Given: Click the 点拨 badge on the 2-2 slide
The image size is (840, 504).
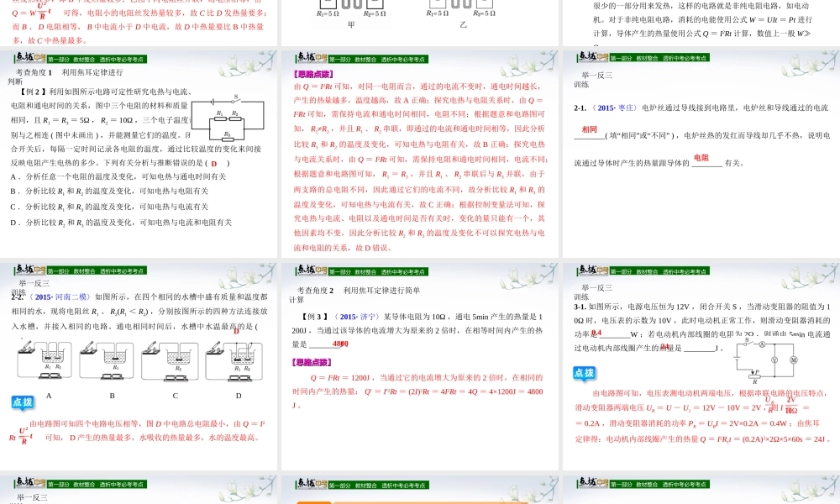Looking at the screenshot, I should pos(23,402).
